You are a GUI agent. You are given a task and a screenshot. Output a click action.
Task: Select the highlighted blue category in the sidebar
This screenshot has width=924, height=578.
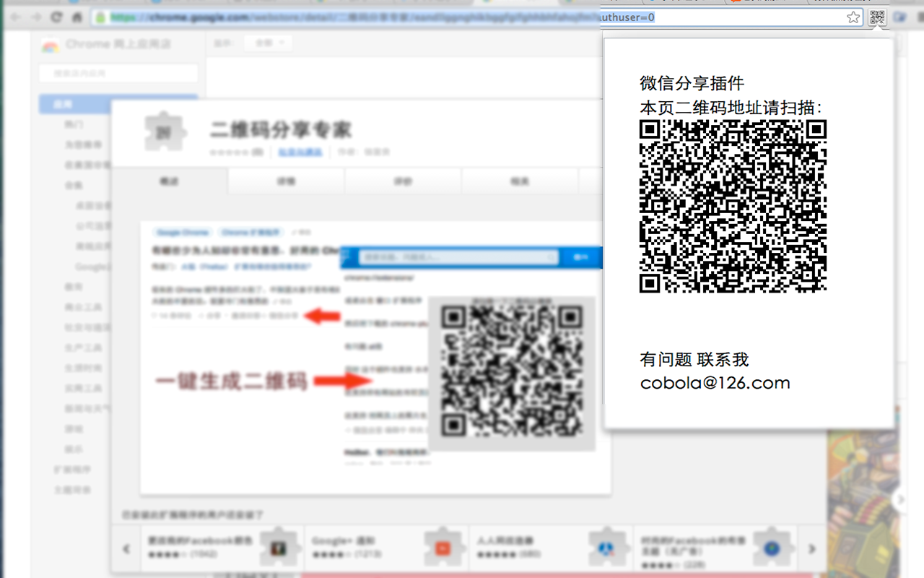click(118, 104)
